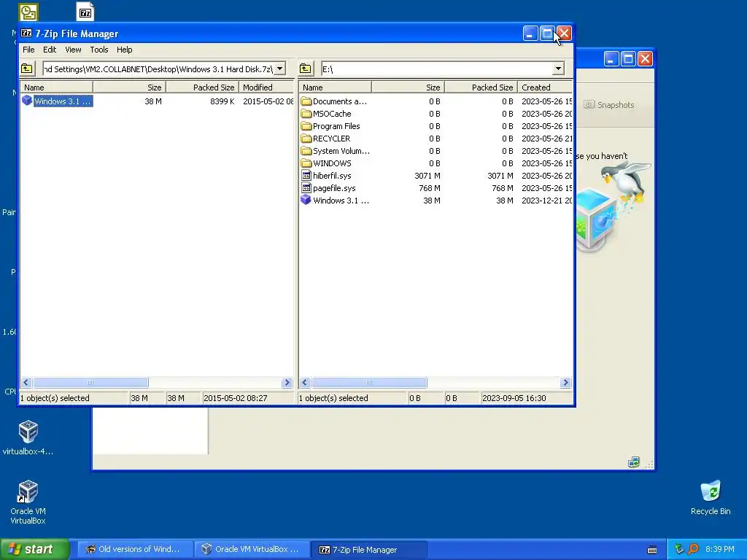Open the Recycle Bin desktop icon
The image size is (747, 560).
pos(711,491)
